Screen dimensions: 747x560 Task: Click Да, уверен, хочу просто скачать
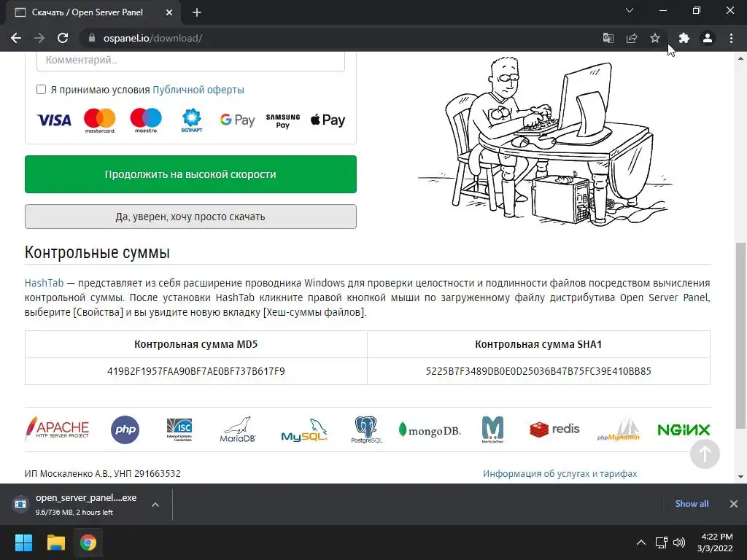190,217
